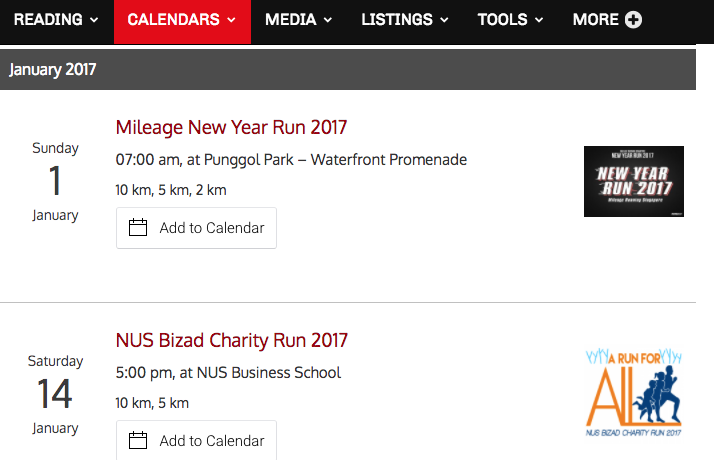Click calendar icon in NUS Bizad event button
714x460 pixels.
point(138,440)
